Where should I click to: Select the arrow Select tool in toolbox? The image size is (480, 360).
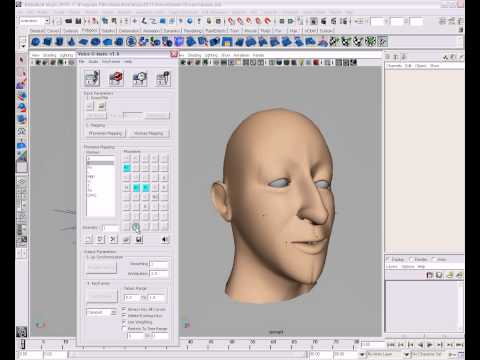click(x=21, y=60)
